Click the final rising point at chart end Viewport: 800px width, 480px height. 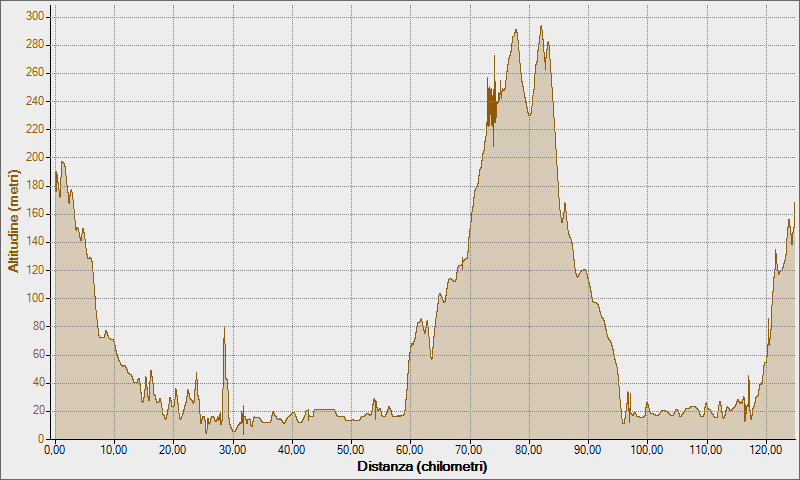point(794,203)
